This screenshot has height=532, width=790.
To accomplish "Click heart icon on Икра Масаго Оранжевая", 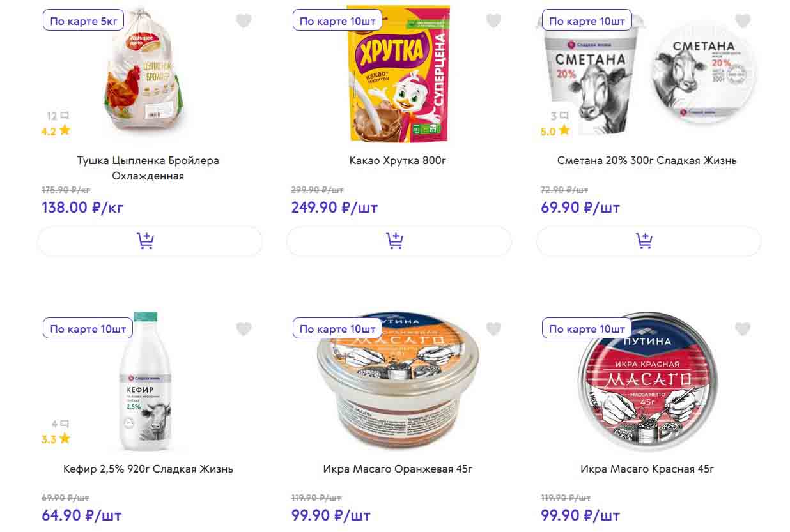I will tap(493, 329).
